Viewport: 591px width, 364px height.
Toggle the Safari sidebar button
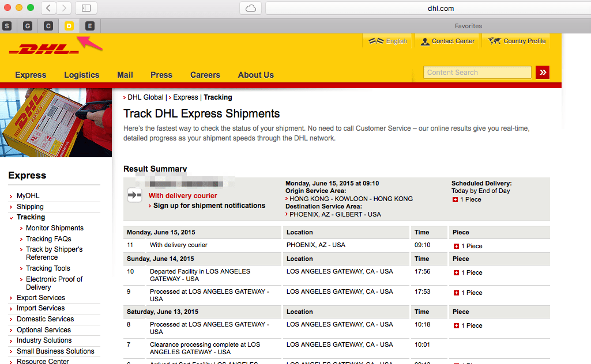tap(86, 8)
